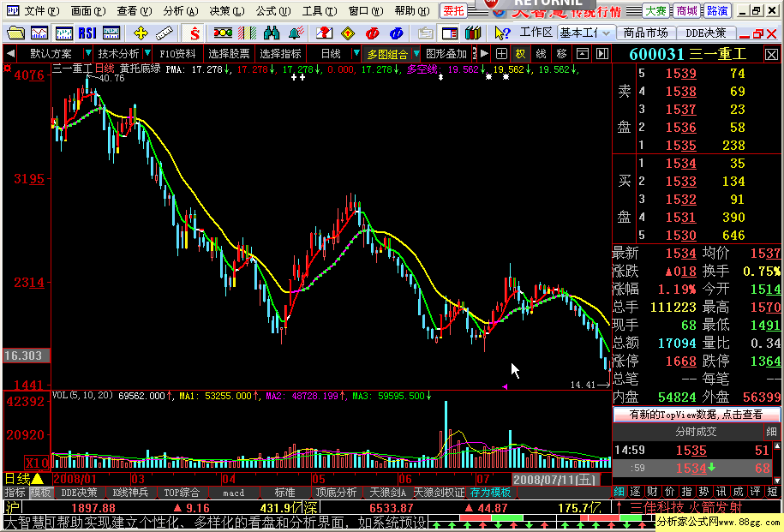Screen dimensions: 784x532
Task: Select the TOP综合 template tab
Action: (182, 493)
